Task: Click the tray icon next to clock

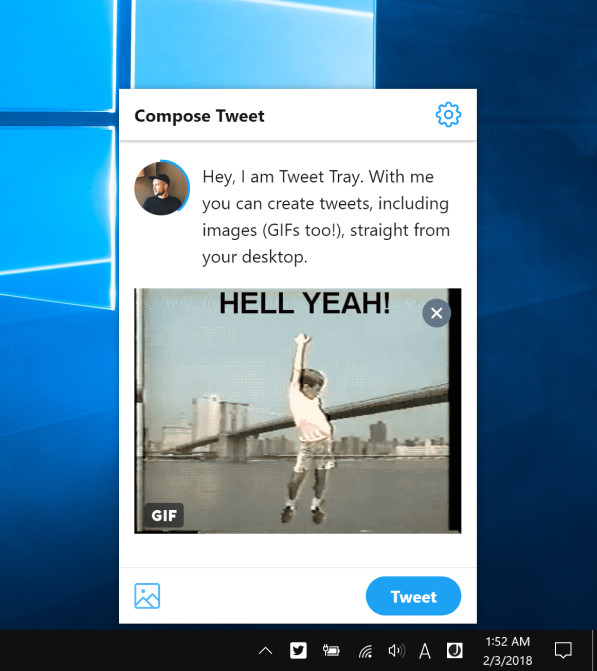Action: click(454, 650)
